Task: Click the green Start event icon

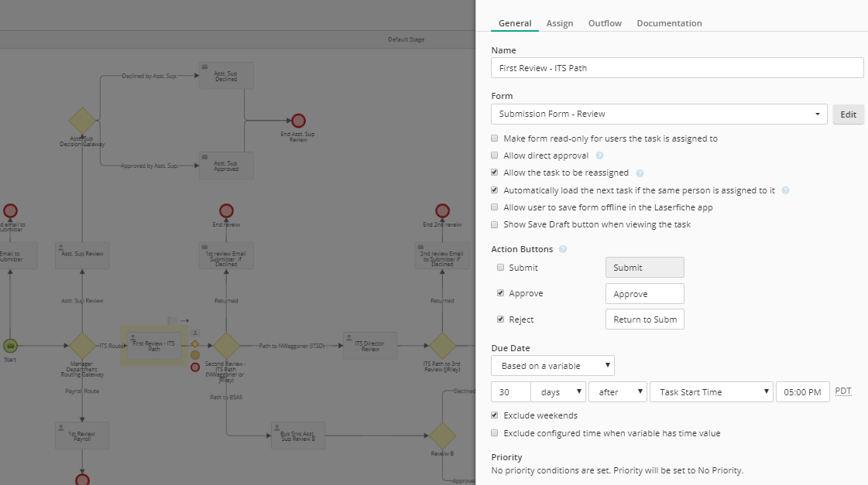Action: (x=10, y=346)
